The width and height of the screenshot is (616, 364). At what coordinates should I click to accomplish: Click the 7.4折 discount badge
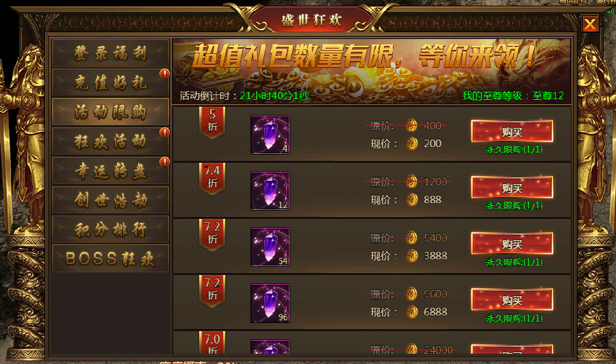click(x=212, y=179)
